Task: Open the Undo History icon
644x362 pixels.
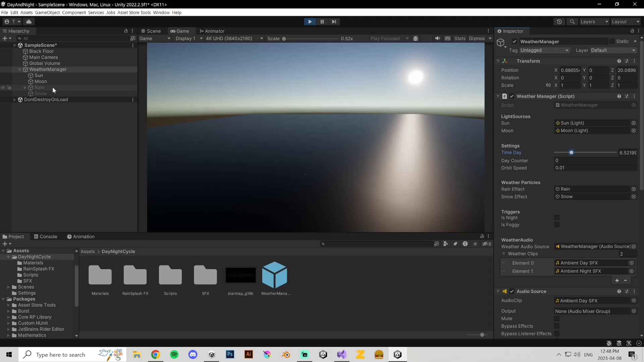Action: click(559, 21)
